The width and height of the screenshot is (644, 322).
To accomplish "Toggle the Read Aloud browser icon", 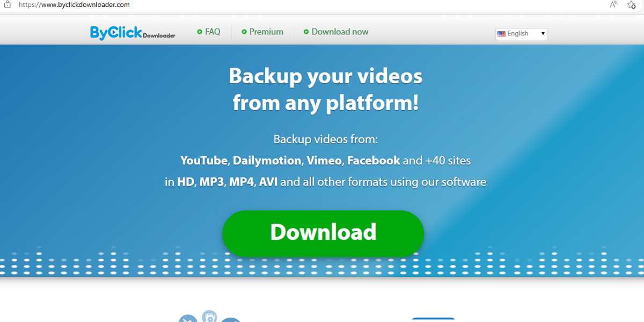I will [614, 4].
